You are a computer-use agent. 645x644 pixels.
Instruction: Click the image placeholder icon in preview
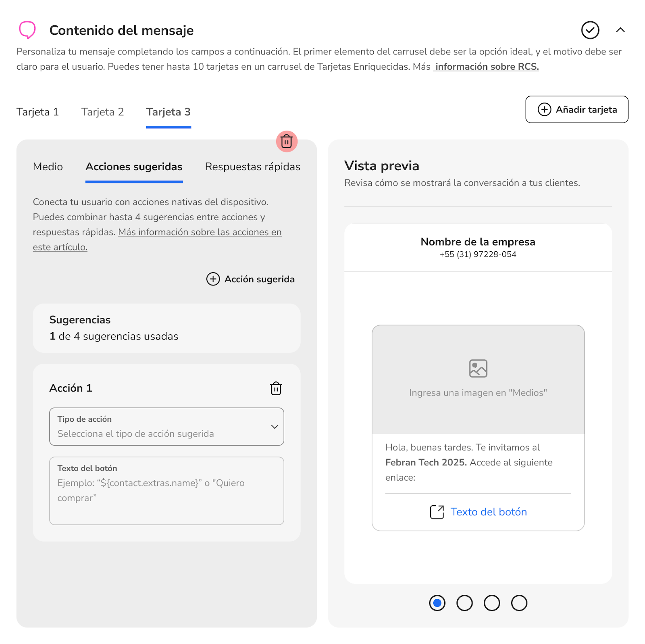(478, 369)
